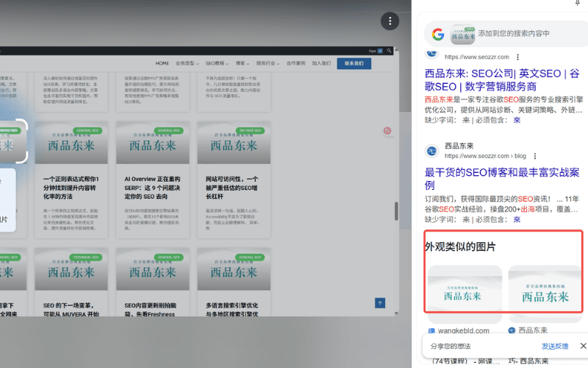Open the three-dot options beside https://www.seozzr.com
Viewport: 588px width, 368px height.
[x=518, y=57]
